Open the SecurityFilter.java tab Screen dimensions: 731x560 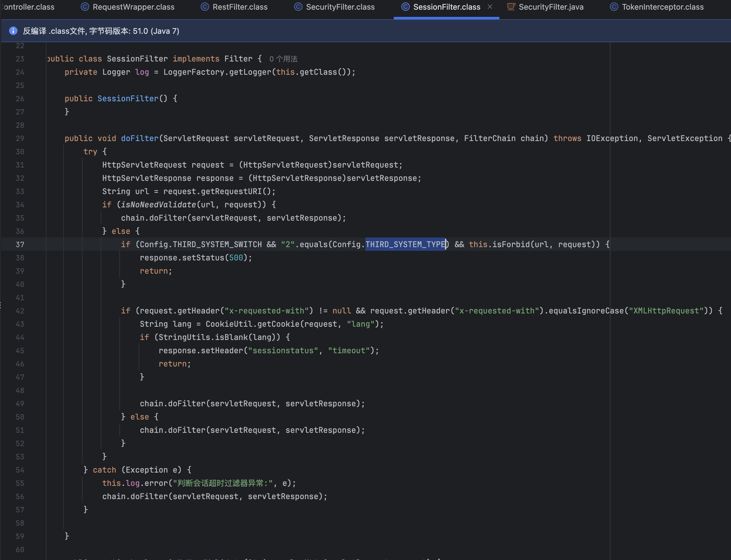[551, 7]
